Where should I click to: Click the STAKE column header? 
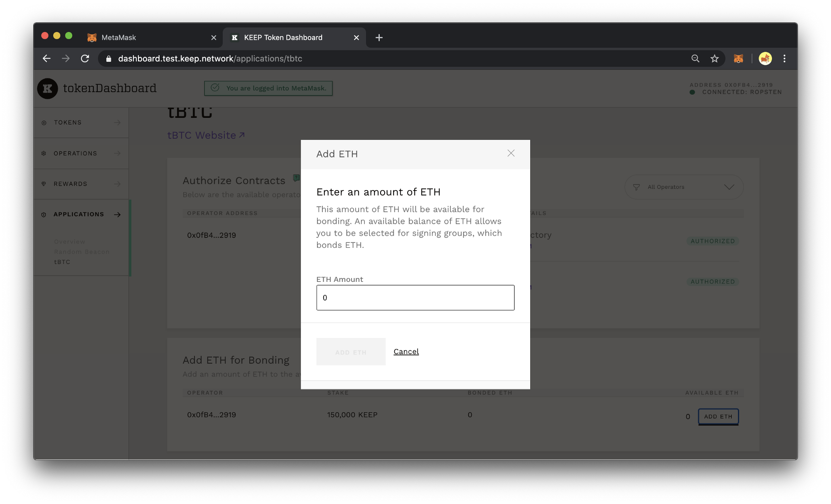tap(338, 393)
